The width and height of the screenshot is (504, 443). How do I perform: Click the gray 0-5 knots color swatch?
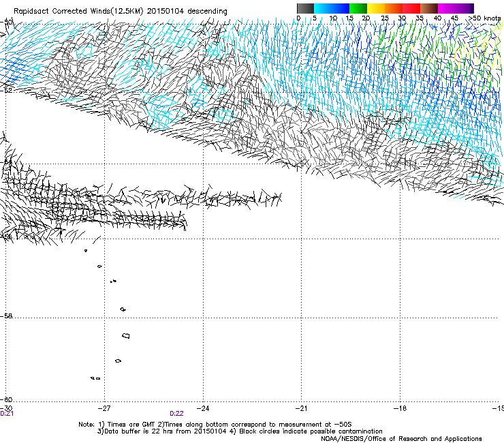[x=305, y=8]
